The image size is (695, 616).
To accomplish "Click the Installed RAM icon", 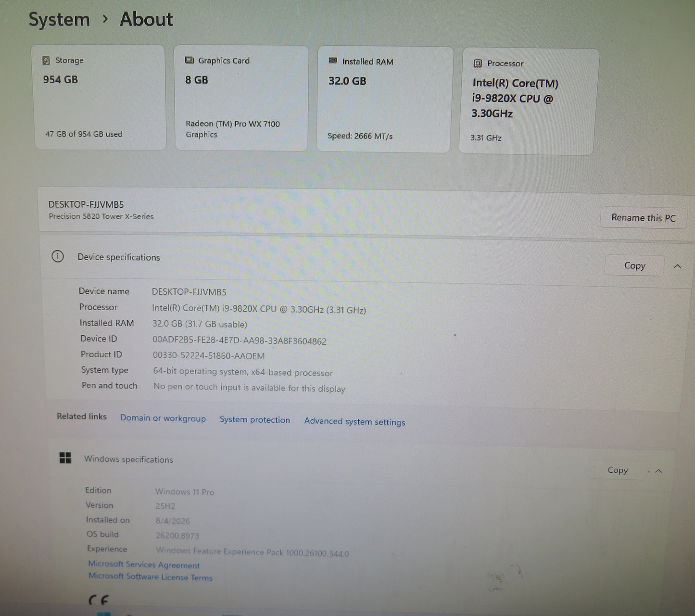I will tap(333, 61).
